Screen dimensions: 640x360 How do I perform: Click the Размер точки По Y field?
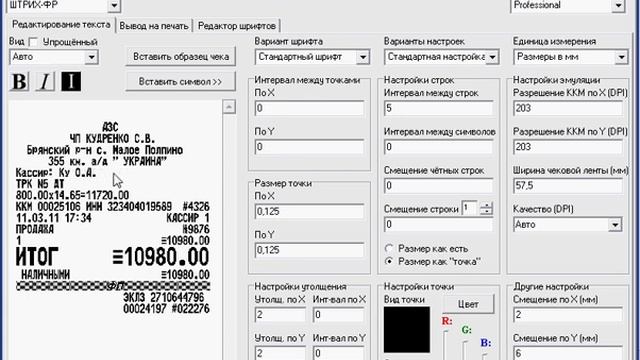309,250
